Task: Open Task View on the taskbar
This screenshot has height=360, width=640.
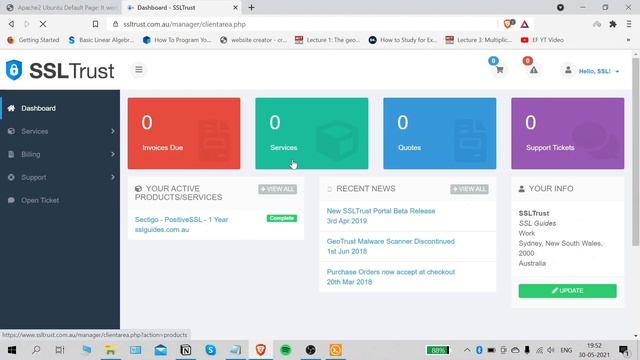Action: pos(60,350)
